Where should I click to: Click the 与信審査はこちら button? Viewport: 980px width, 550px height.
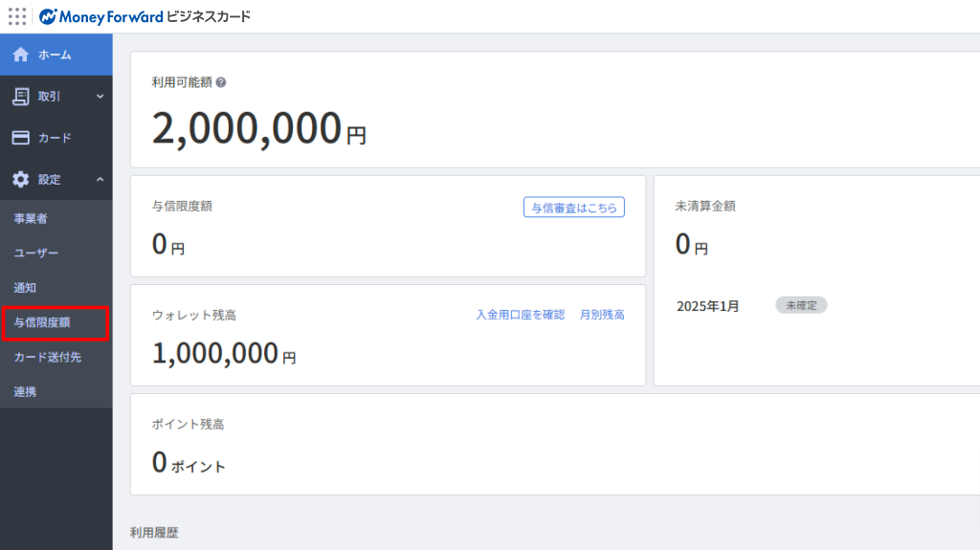pyautogui.click(x=573, y=208)
